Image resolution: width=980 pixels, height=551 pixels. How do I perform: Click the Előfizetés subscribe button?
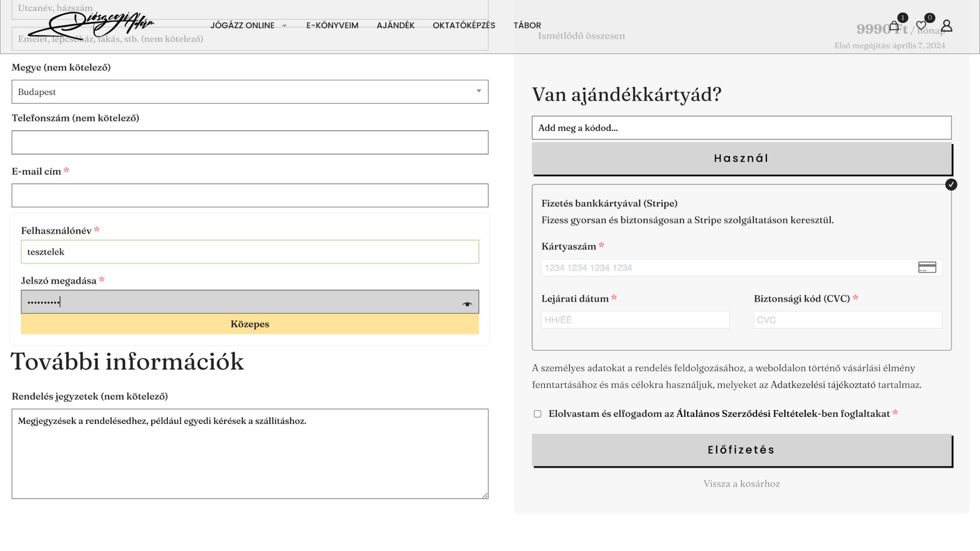(x=742, y=450)
